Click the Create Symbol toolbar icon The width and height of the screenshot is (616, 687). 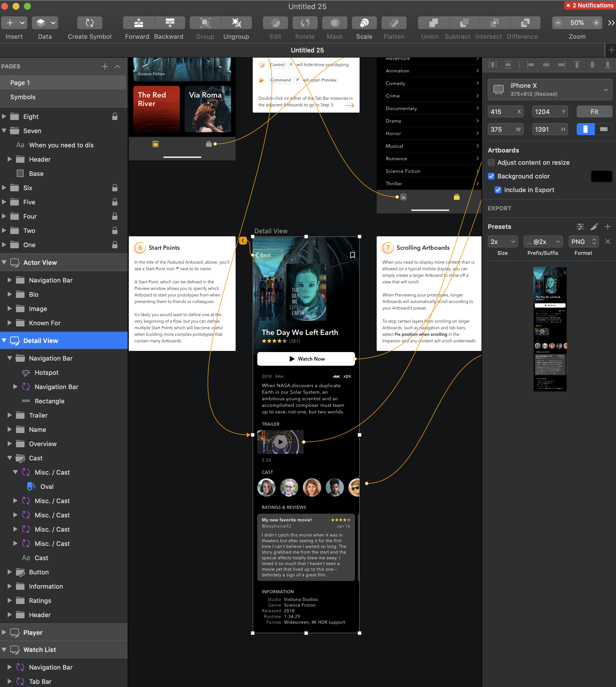(89, 23)
